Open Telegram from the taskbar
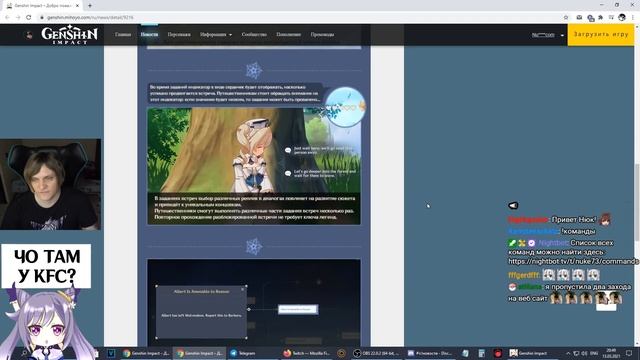 click(x=243, y=353)
